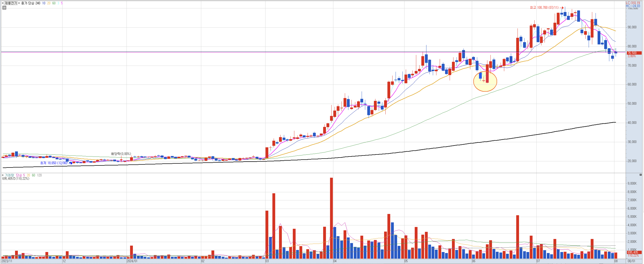The image size is (644, 264).
Task: Toggle the small square left of 제룡전기
Action: 3,3
